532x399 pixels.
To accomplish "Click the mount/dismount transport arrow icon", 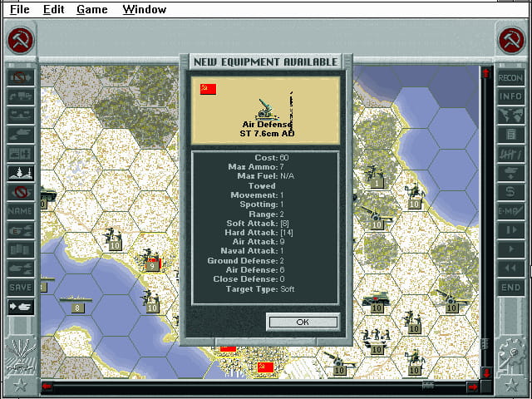I will 20,96.
